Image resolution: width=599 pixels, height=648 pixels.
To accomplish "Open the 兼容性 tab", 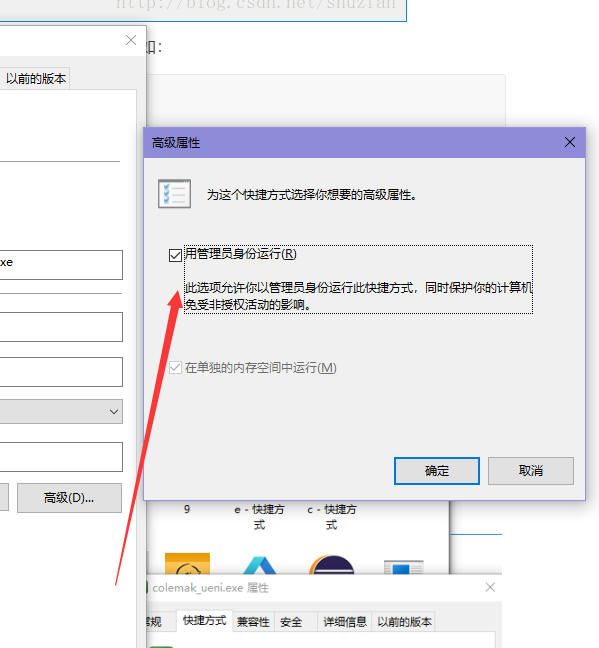I will [x=253, y=622].
